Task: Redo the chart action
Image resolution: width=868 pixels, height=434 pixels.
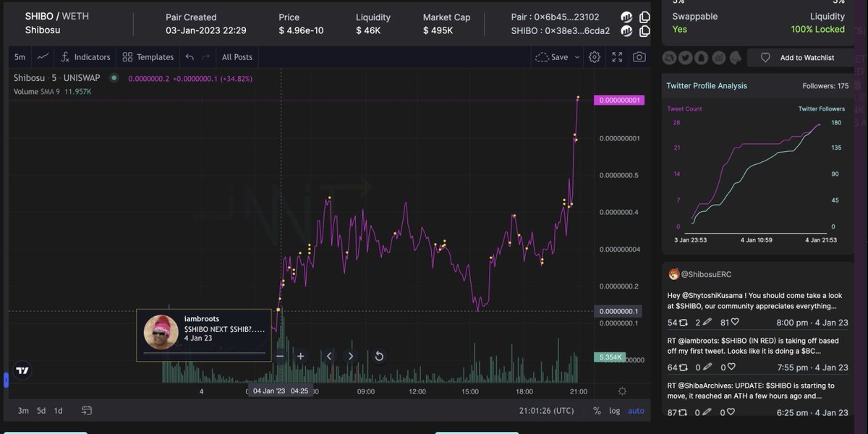Action: [206, 57]
